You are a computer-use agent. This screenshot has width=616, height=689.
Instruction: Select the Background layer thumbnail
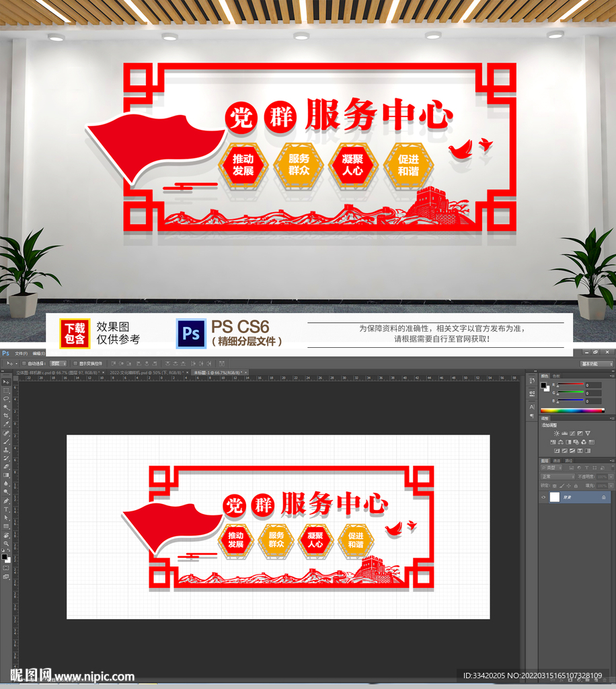click(x=555, y=497)
